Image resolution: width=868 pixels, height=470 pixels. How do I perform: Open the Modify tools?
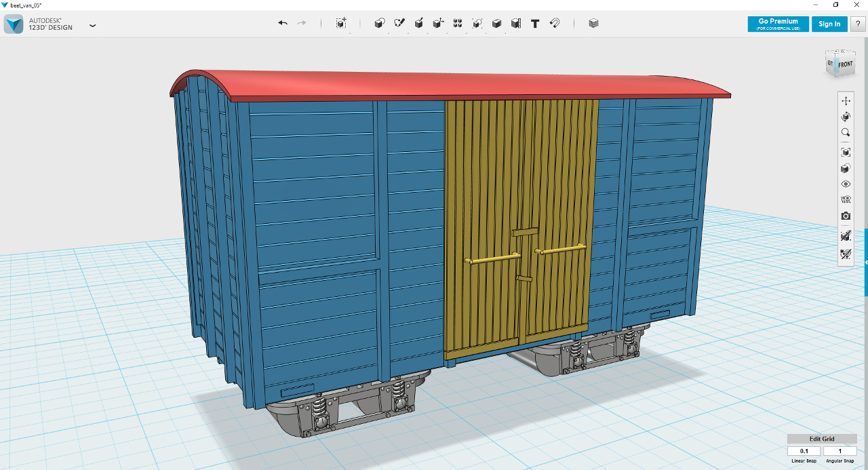coord(438,23)
